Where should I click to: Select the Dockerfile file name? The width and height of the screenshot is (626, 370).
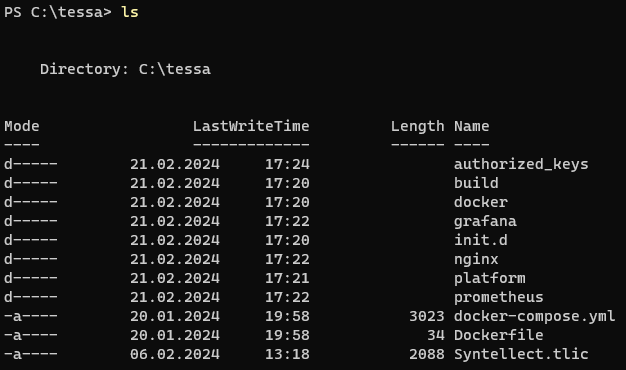(499, 335)
